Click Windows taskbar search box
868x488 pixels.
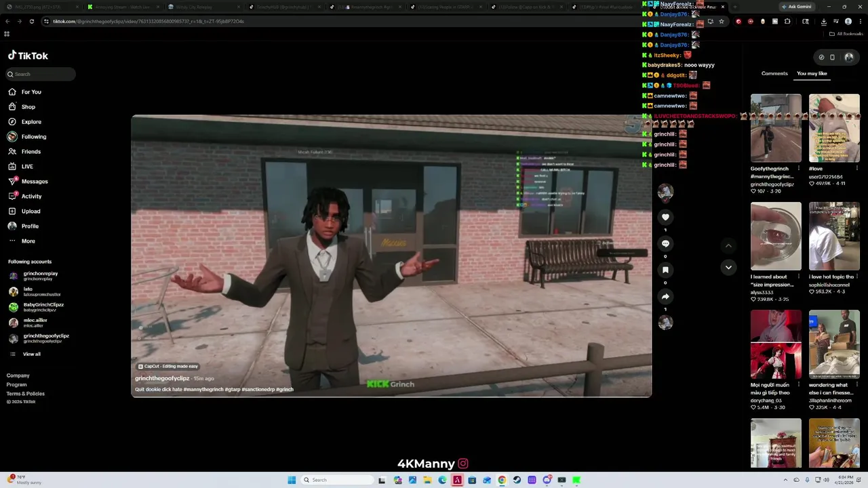coord(337,480)
